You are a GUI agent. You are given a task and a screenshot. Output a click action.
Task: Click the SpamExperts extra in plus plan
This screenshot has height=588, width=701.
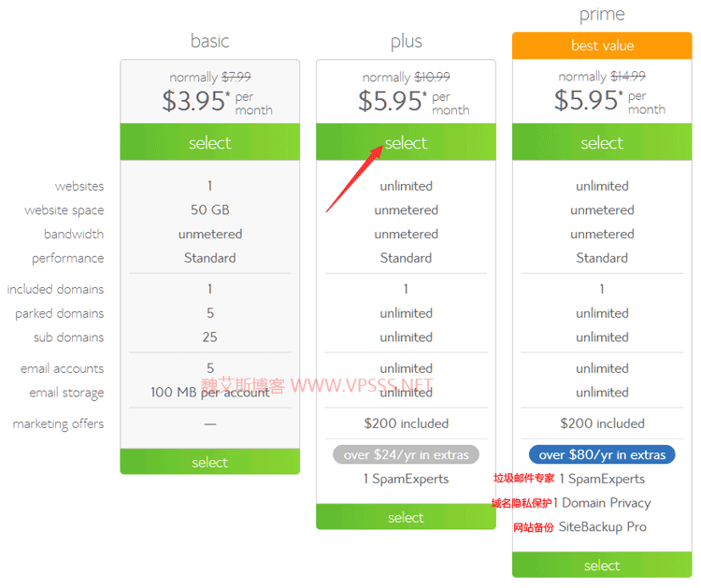click(406, 479)
